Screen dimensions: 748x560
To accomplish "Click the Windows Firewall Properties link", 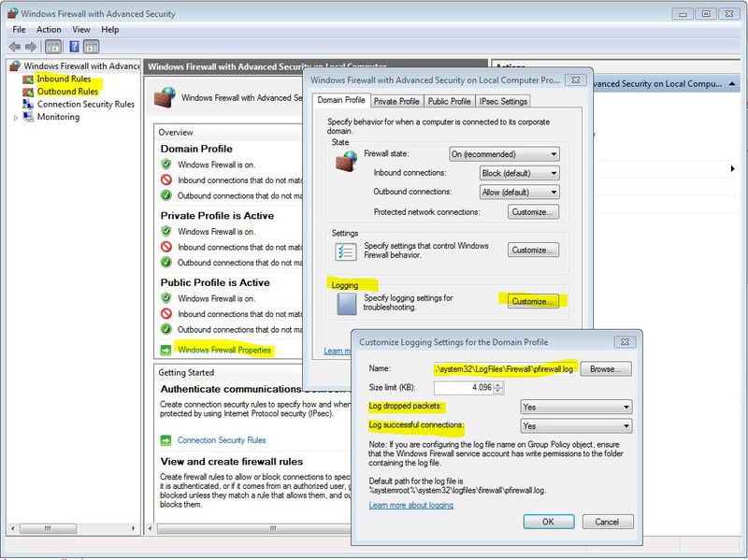I will 223,351.
